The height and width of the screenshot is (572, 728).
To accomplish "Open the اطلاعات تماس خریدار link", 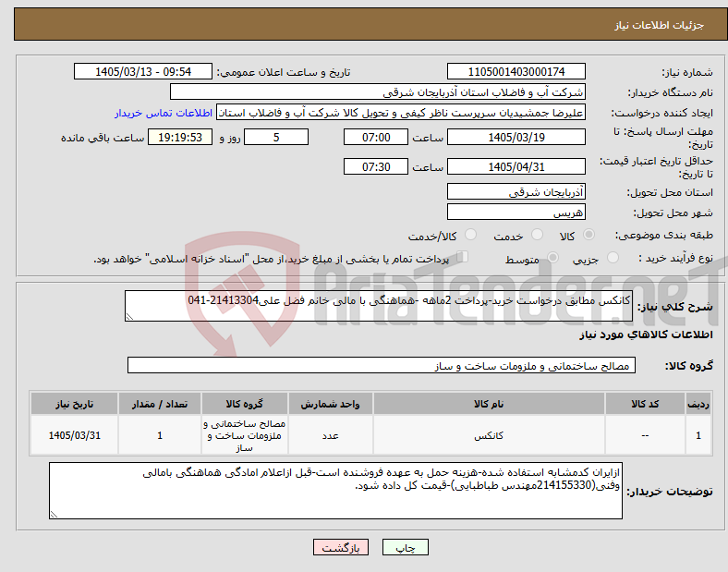I will tap(164, 113).
